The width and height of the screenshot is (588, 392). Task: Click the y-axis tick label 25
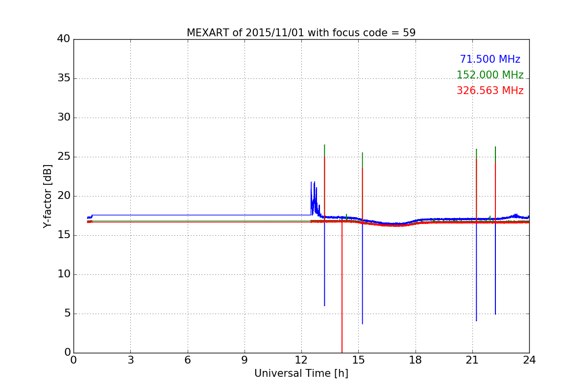pos(64,157)
